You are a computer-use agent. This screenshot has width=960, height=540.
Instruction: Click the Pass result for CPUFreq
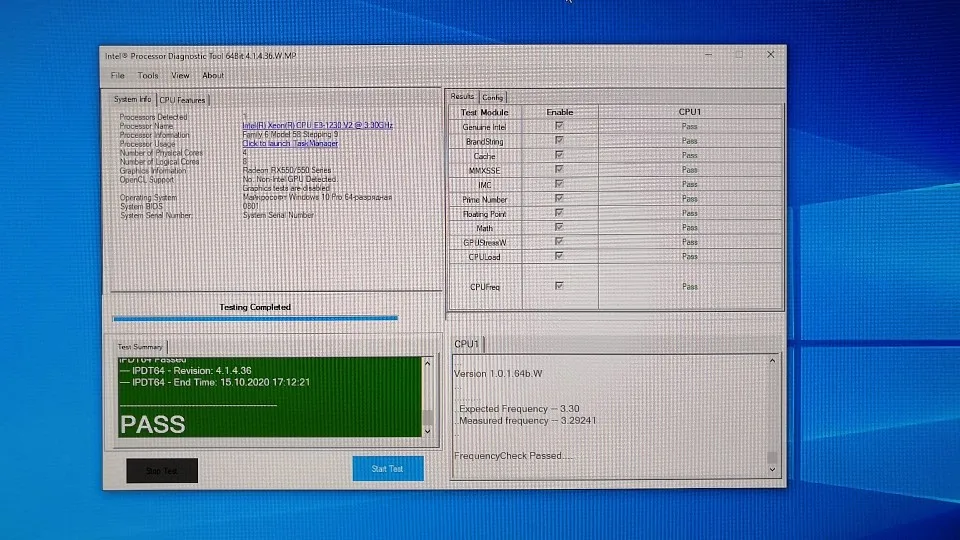[x=690, y=287]
